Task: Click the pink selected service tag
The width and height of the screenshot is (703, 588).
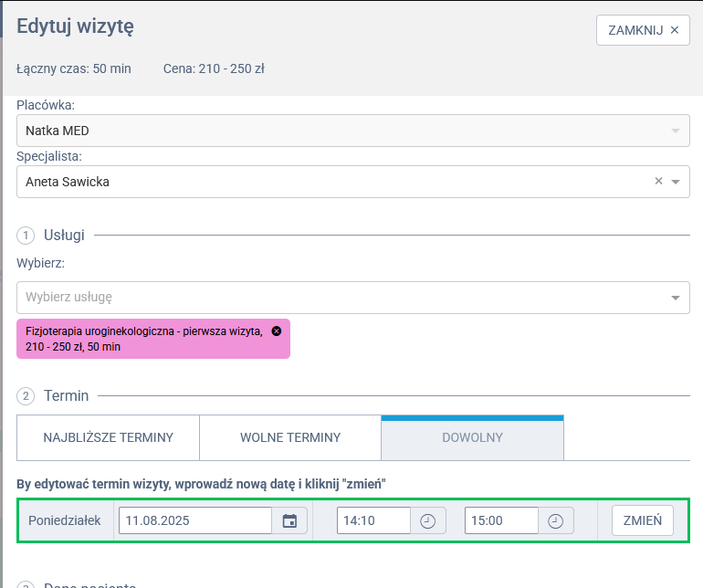Action: 146,339
